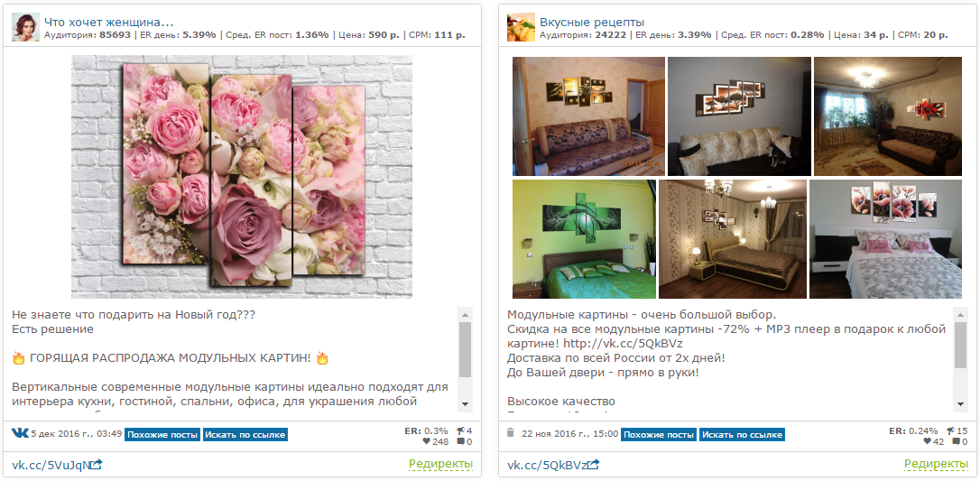This screenshot has width=980, height=481.
Task: Click the heart likes icon showing 248
Action: (426, 442)
